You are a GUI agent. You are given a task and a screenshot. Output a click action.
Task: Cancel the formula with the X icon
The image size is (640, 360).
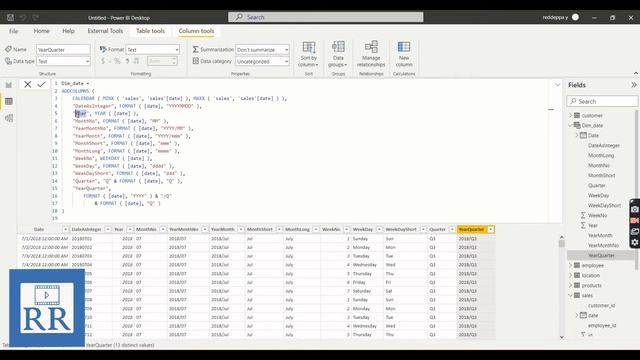27,84
